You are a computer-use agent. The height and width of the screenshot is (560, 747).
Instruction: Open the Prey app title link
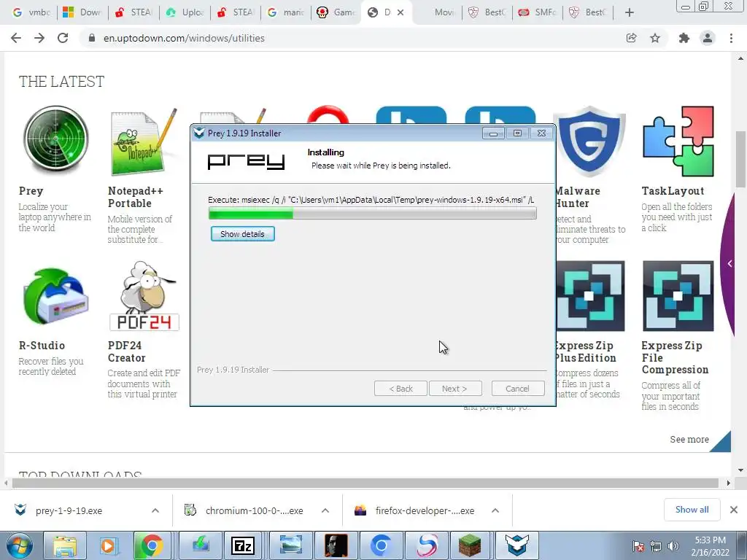pos(31,191)
